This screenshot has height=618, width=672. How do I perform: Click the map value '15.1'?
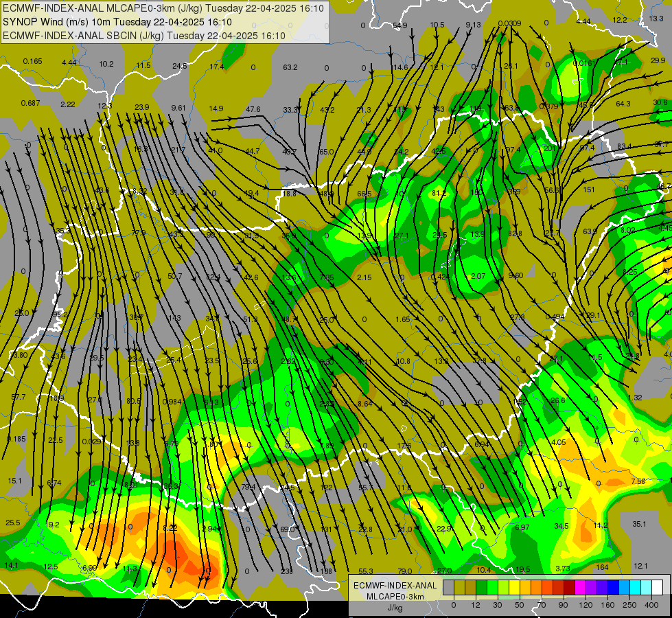coord(14,481)
